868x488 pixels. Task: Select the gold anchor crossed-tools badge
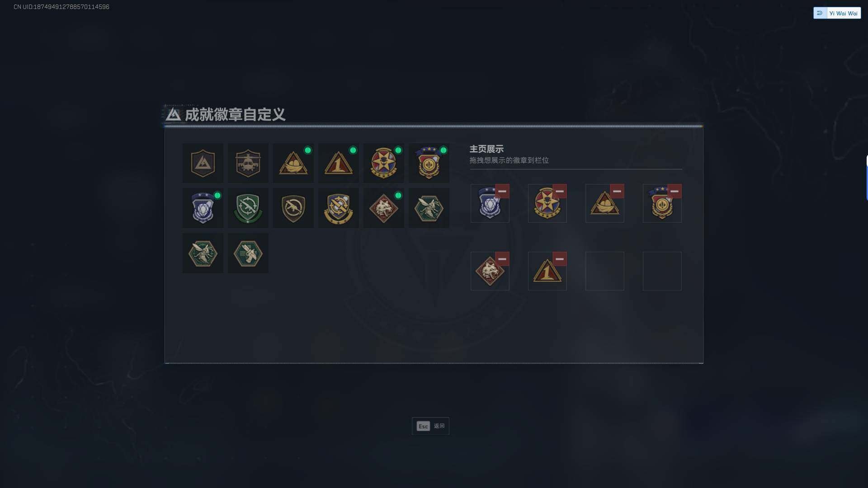pyautogui.click(x=338, y=208)
